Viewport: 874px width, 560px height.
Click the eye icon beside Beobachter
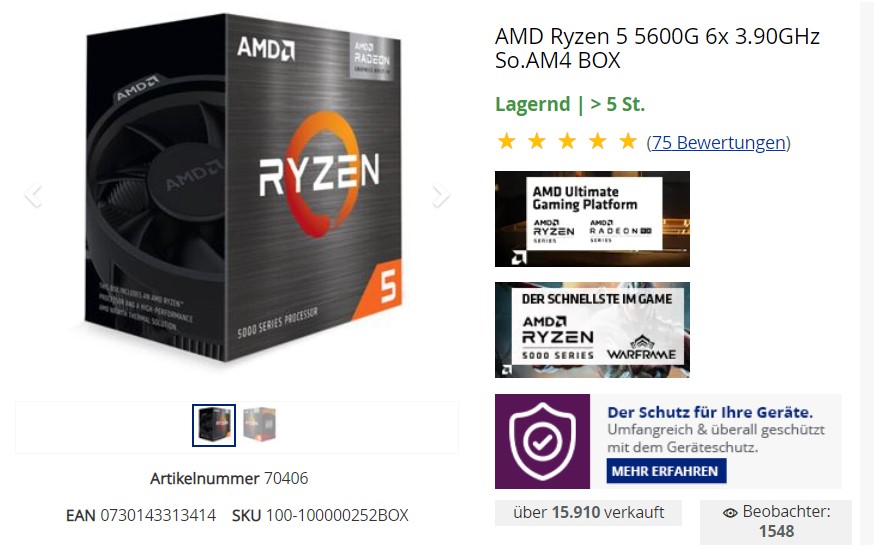730,513
